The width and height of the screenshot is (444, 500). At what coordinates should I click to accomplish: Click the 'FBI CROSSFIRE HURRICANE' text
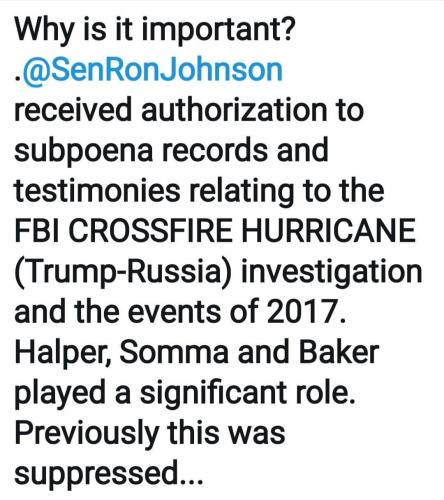215,230
